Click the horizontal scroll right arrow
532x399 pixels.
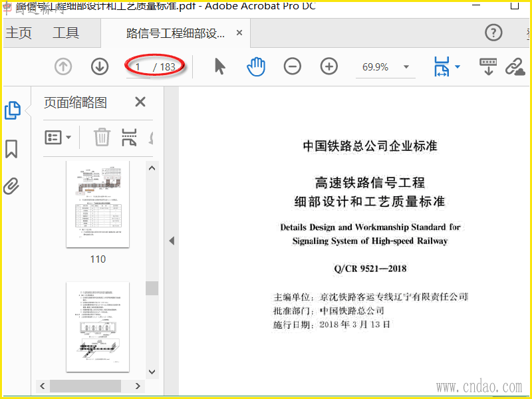pos(138,386)
